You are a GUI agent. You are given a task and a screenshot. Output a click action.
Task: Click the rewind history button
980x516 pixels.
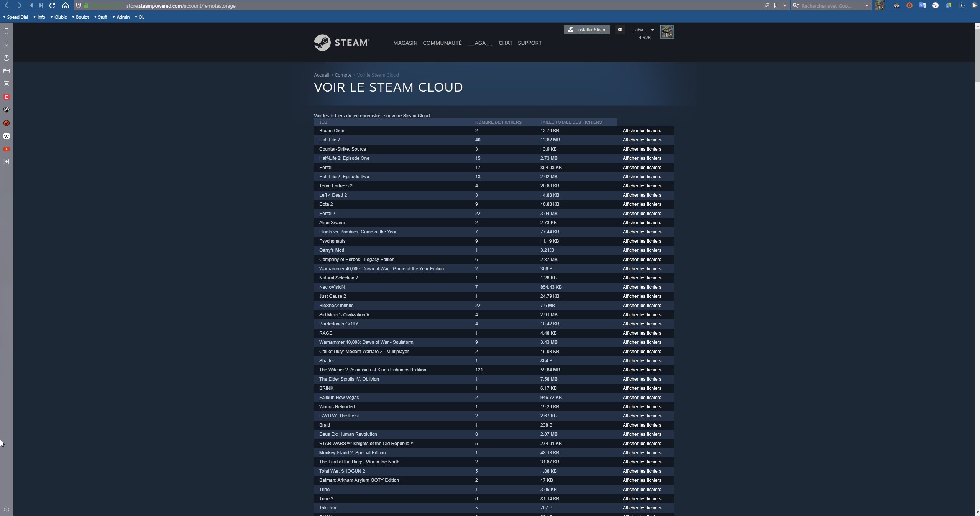(x=31, y=5)
